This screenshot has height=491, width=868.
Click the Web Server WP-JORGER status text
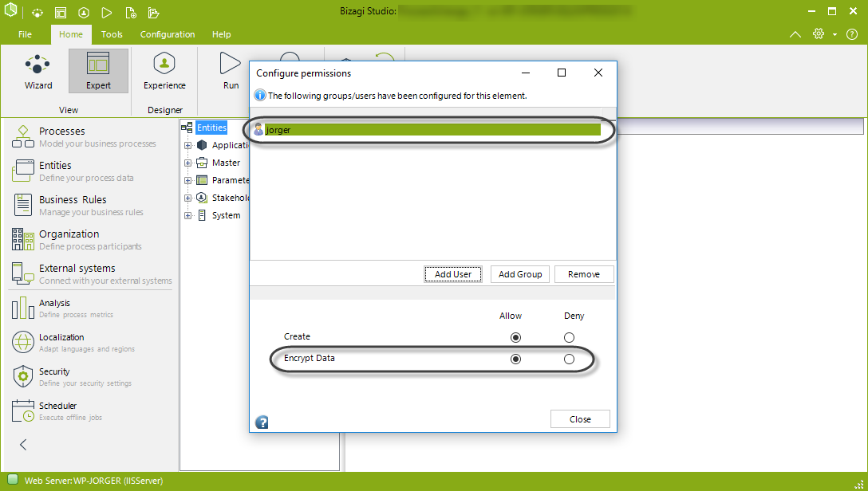93,481
